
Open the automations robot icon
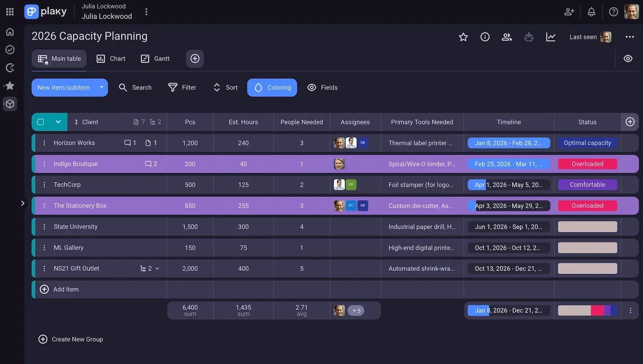pyautogui.click(x=529, y=37)
